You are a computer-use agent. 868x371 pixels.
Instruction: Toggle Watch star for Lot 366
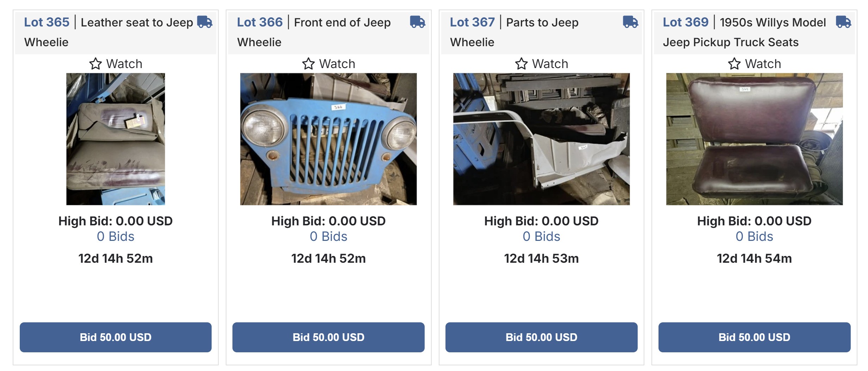point(309,64)
